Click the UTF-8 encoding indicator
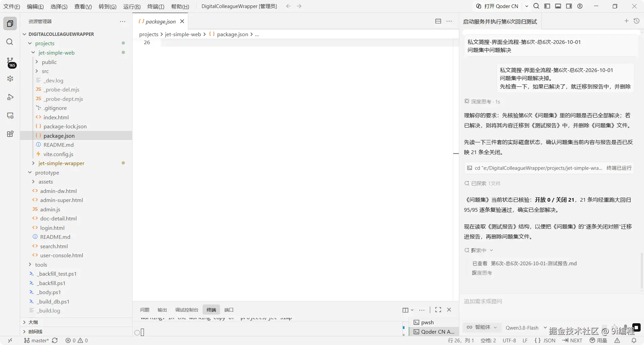 509,340
